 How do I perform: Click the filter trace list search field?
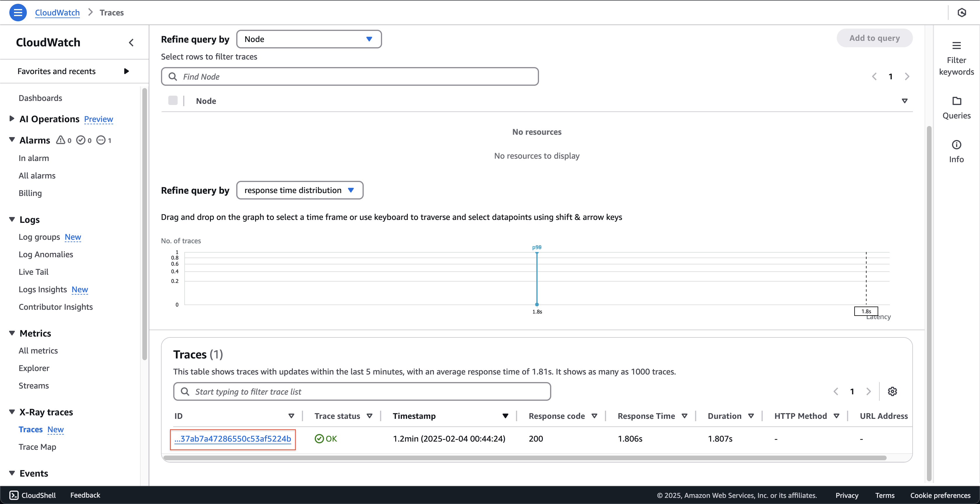pos(362,391)
